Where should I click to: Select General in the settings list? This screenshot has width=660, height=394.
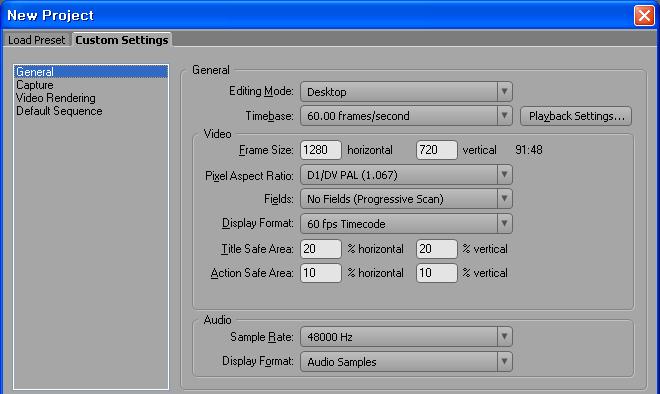[x=91, y=72]
